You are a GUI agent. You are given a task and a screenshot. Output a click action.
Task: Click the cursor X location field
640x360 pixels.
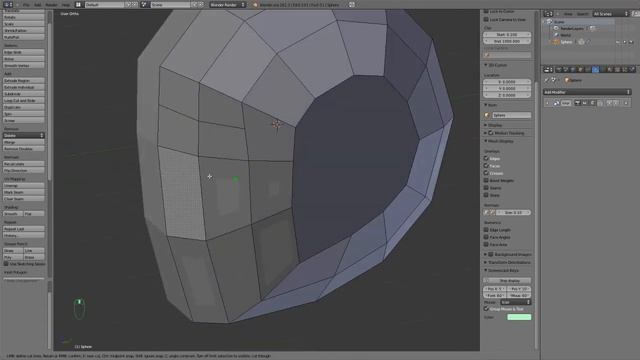[x=507, y=82]
